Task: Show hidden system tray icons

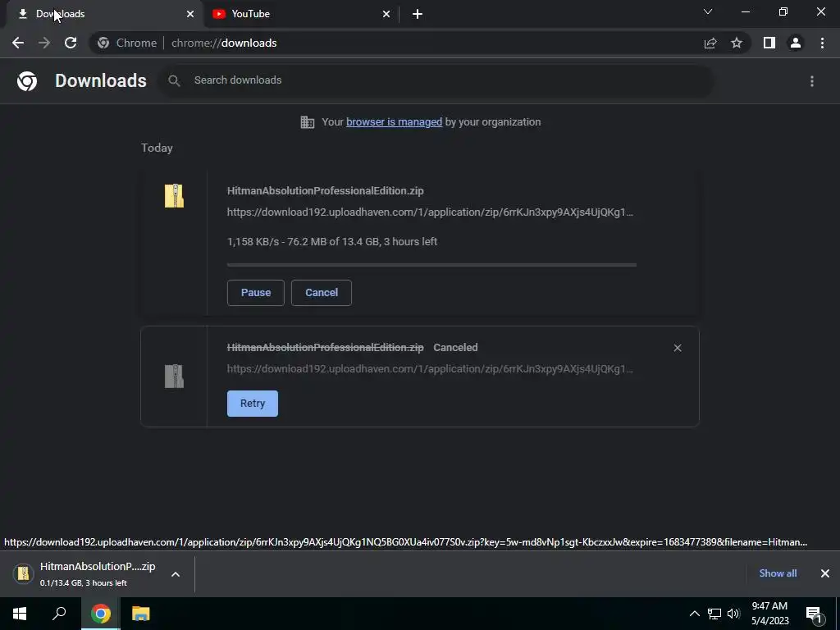Action: click(x=694, y=614)
